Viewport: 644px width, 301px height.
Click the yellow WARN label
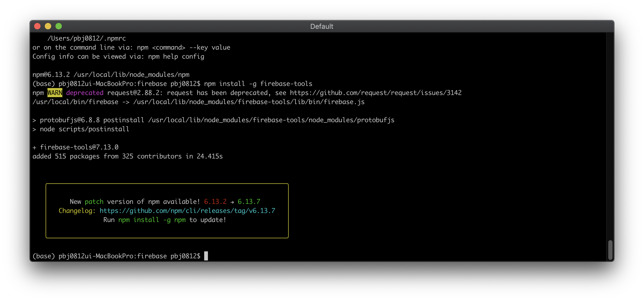click(55, 93)
